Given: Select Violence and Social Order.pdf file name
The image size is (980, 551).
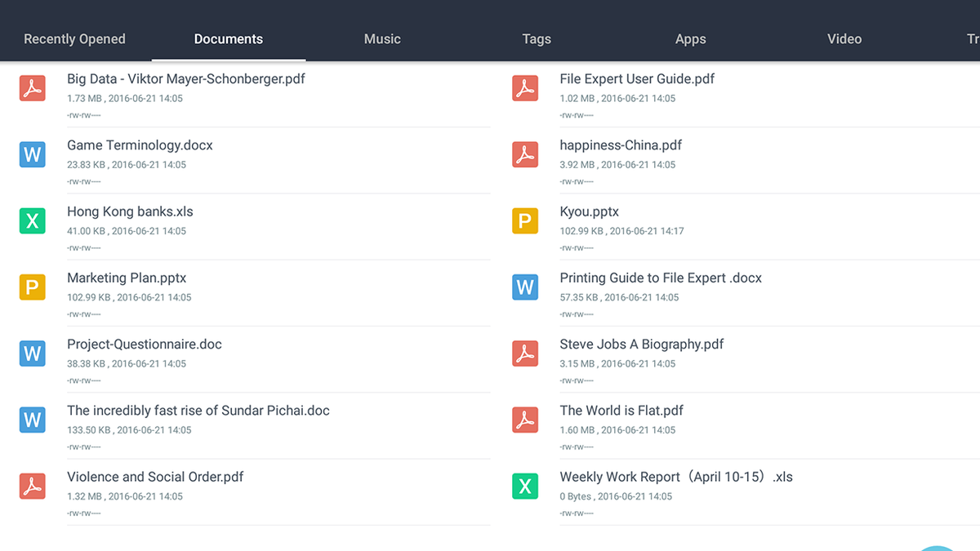Looking at the screenshot, I should click(x=155, y=477).
